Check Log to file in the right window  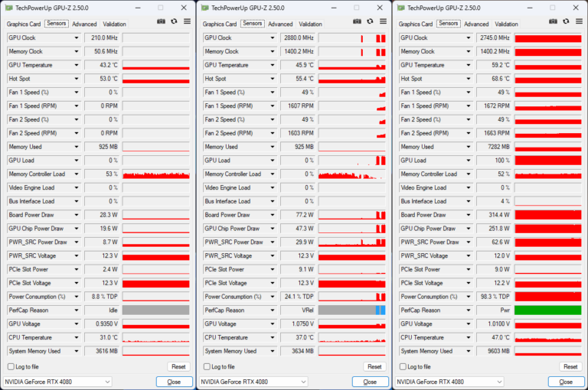403,367
